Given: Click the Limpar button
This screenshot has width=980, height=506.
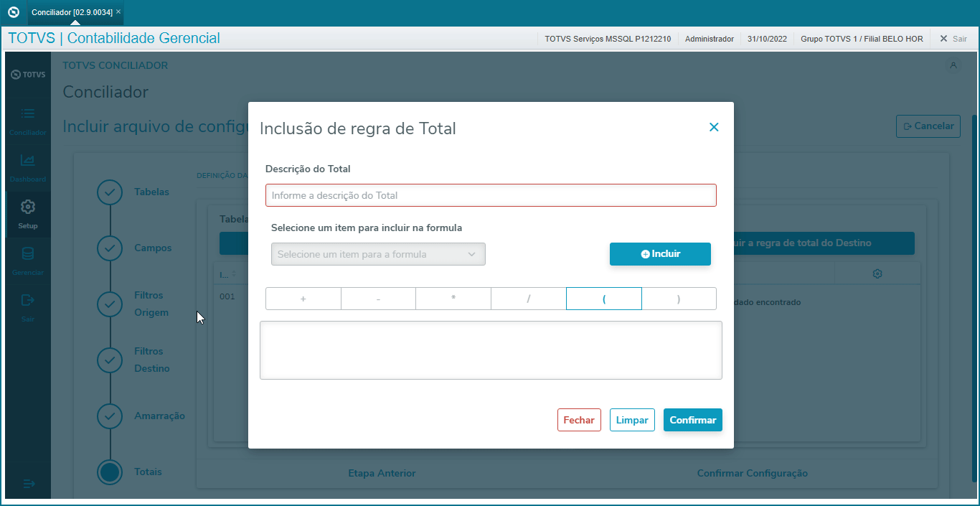Looking at the screenshot, I should pyautogui.click(x=632, y=420).
